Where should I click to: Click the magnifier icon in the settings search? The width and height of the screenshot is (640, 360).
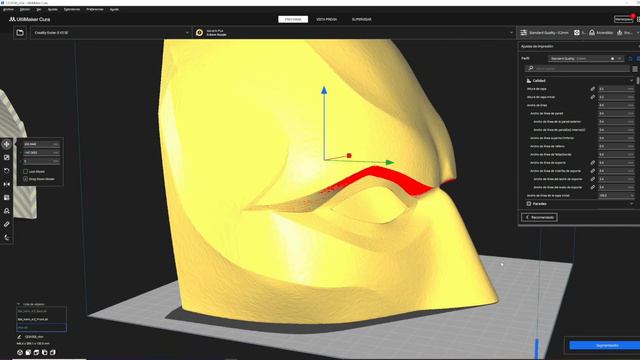tap(531, 68)
